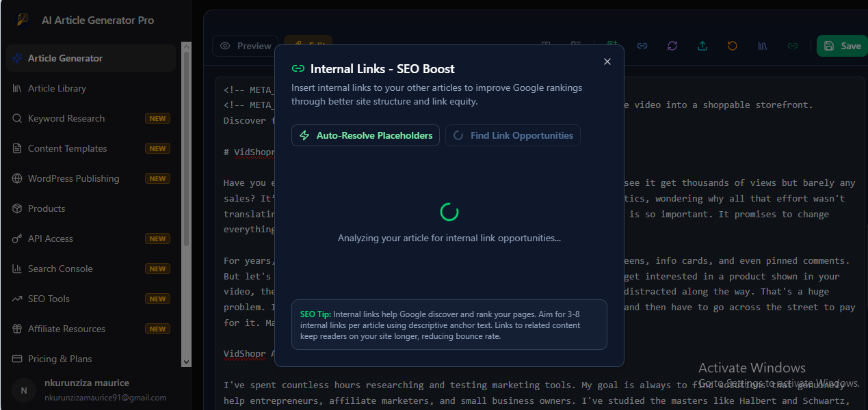868x410 pixels.
Task: Open Article Generator in sidebar
Action: pos(91,58)
